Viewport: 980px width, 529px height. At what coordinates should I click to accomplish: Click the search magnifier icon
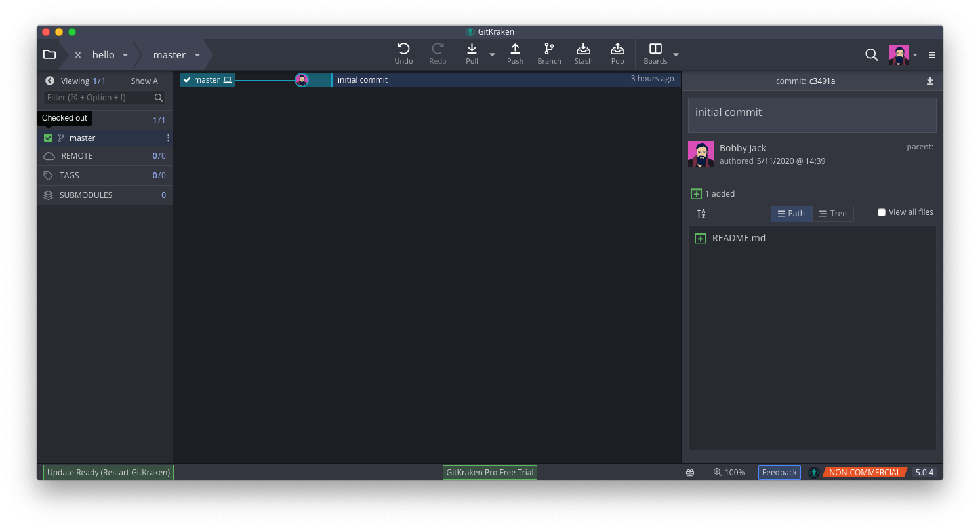coord(871,55)
